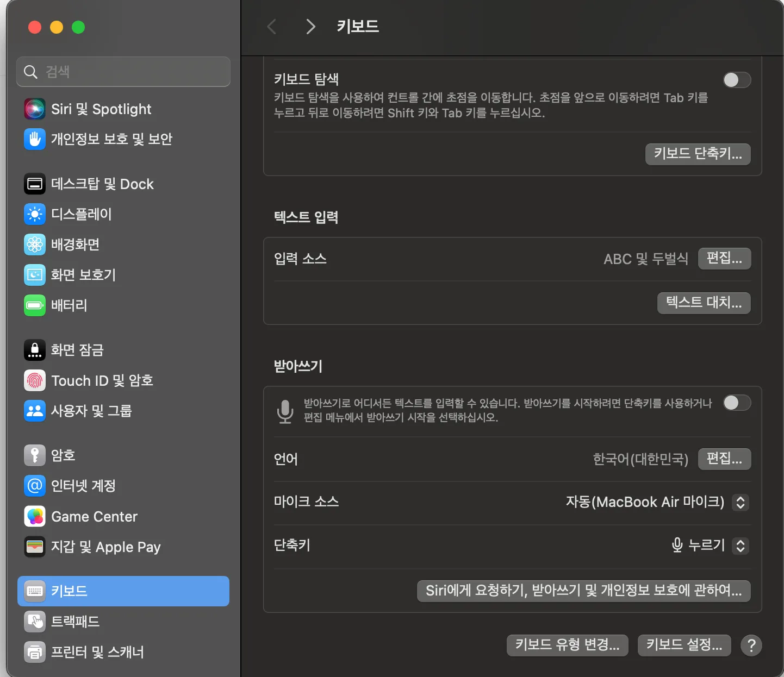The image size is (784, 677).
Task: Click the 배경화면 flower icon
Action: (35, 245)
